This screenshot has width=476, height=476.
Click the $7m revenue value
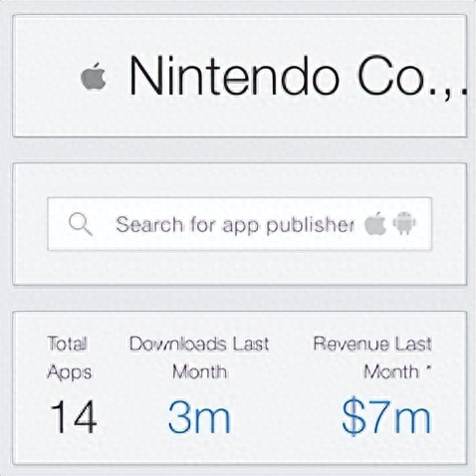[386, 416]
